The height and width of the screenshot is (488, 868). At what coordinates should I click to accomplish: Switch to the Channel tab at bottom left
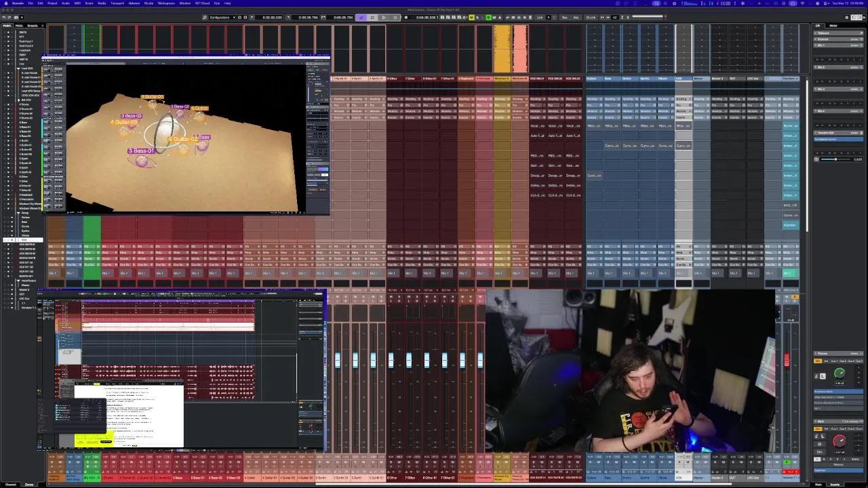[x=11, y=484]
